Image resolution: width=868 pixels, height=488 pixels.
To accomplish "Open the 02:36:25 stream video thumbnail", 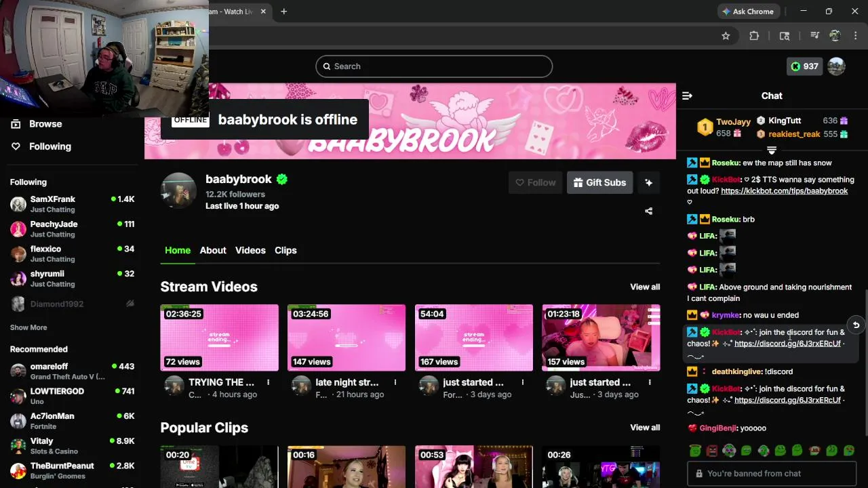I will pos(219,338).
